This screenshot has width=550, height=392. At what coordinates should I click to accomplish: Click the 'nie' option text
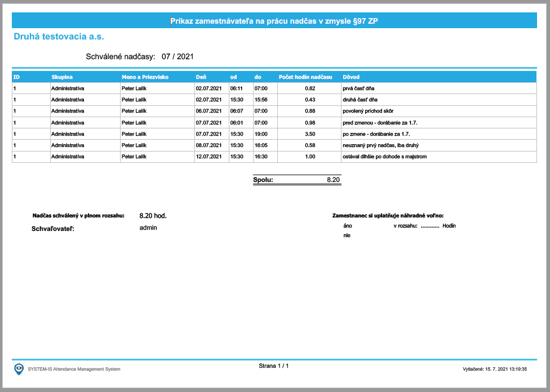point(347,235)
